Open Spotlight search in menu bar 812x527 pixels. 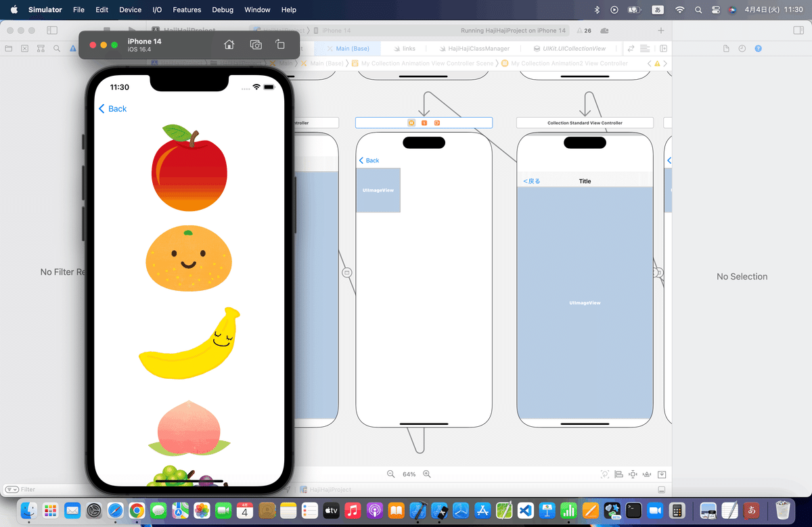[698, 9]
